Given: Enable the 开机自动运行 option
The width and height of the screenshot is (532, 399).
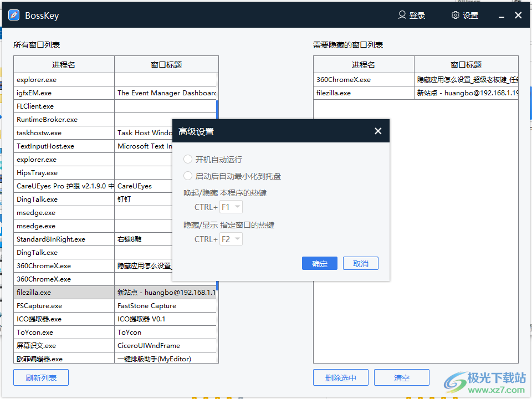Looking at the screenshot, I should click(188, 159).
